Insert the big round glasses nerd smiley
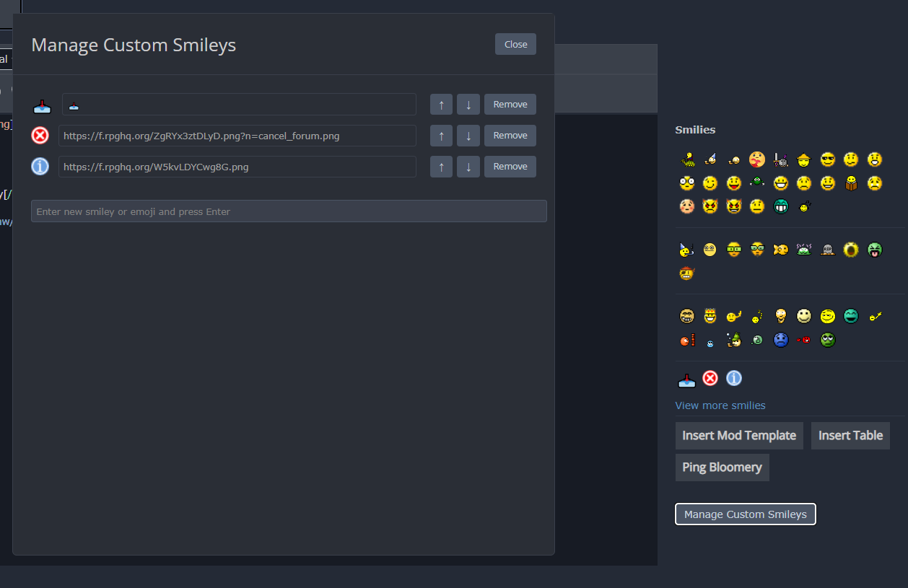This screenshot has height=588, width=908. click(687, 183)
